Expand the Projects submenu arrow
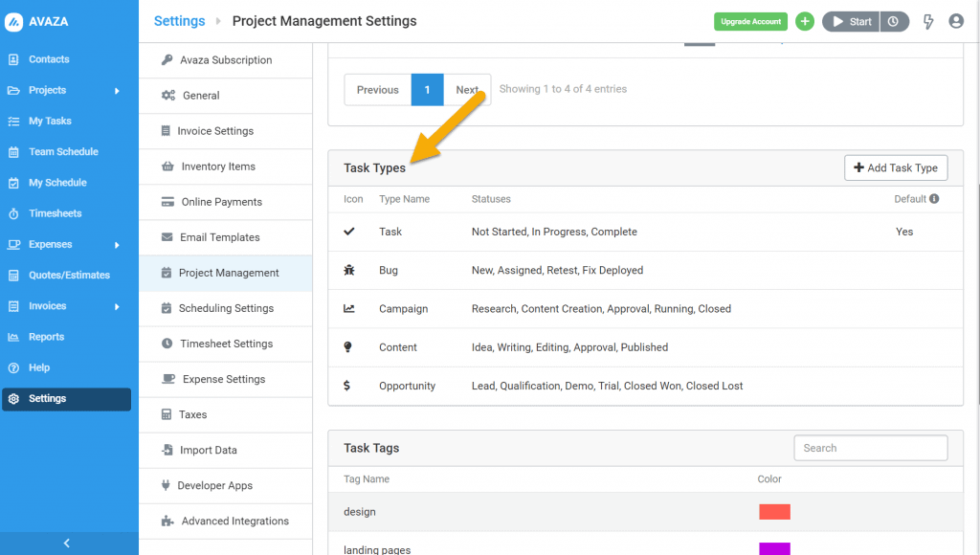 [x=117, y=91]
